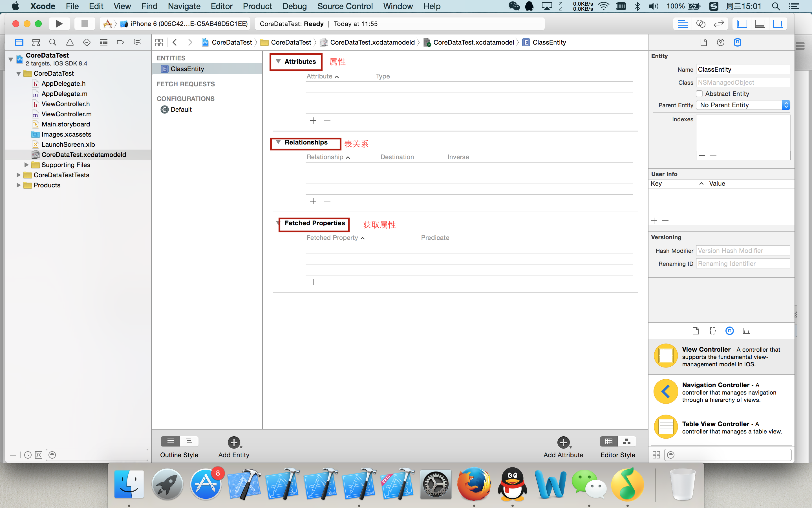Click Add Attribute plus button
812x508 pixels.
tap(564, 443)
